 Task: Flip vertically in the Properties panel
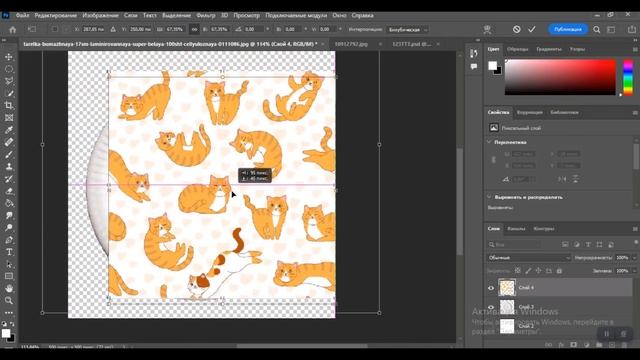pyautogui.click(x=576, y=179)
